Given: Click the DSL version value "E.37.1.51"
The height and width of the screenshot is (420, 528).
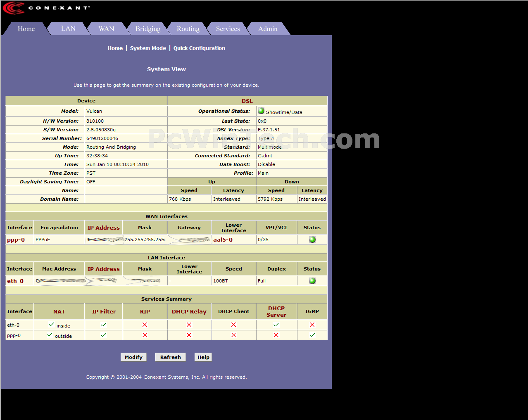Looking at the screenshot, I should click(x=269, y=130).
